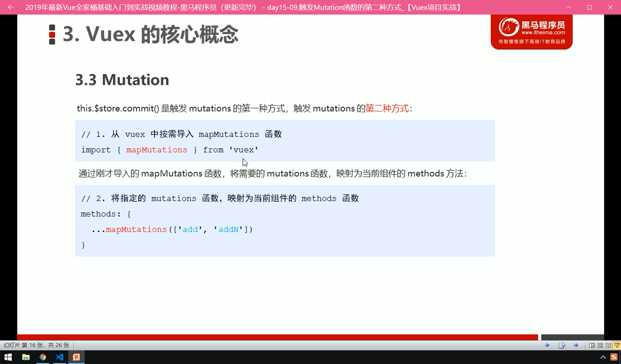Viewport: 621px width, 364px height.
Task: Open the slide show options menu icon
Action: point(562,345)
